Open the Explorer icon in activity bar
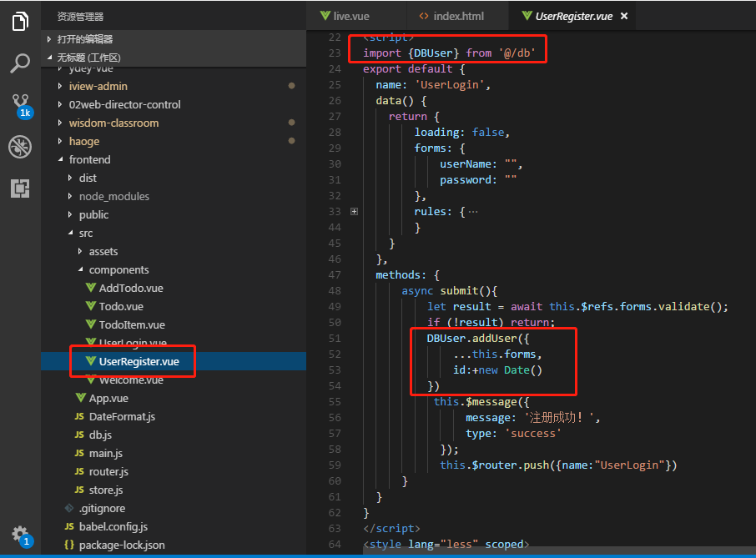The width and height of the screenshot is (756, 558). [20, 21]
